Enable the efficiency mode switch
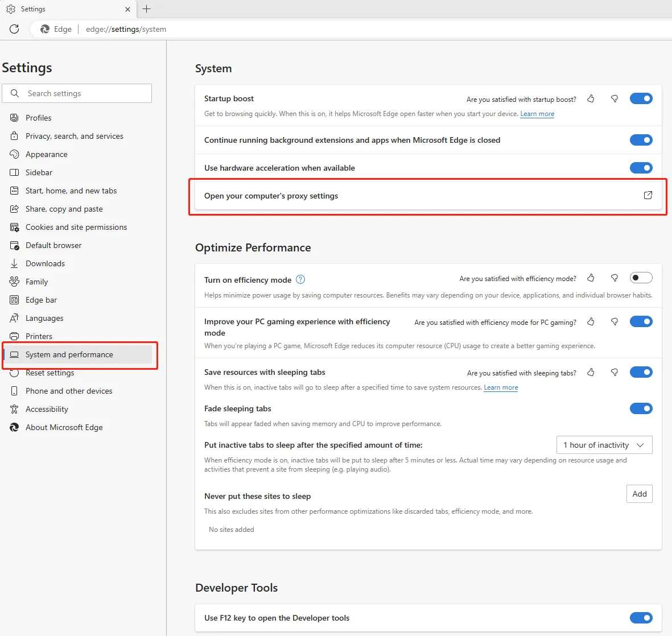The image size is (672, 636). 641,278
